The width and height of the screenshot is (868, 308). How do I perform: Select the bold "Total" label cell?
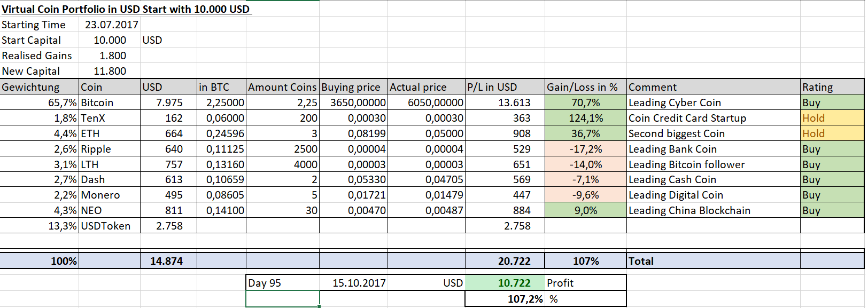(x=713, y=261)
